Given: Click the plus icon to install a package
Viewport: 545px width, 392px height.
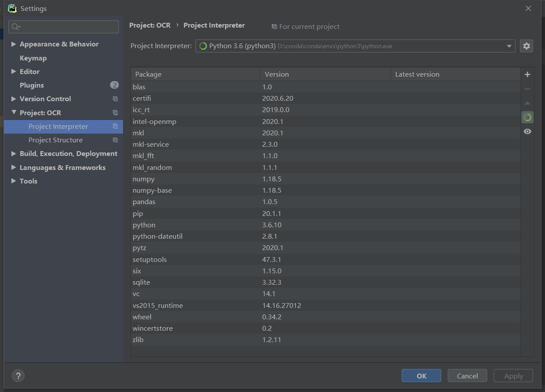Looking at the screenshot, I should pos(527,74).
